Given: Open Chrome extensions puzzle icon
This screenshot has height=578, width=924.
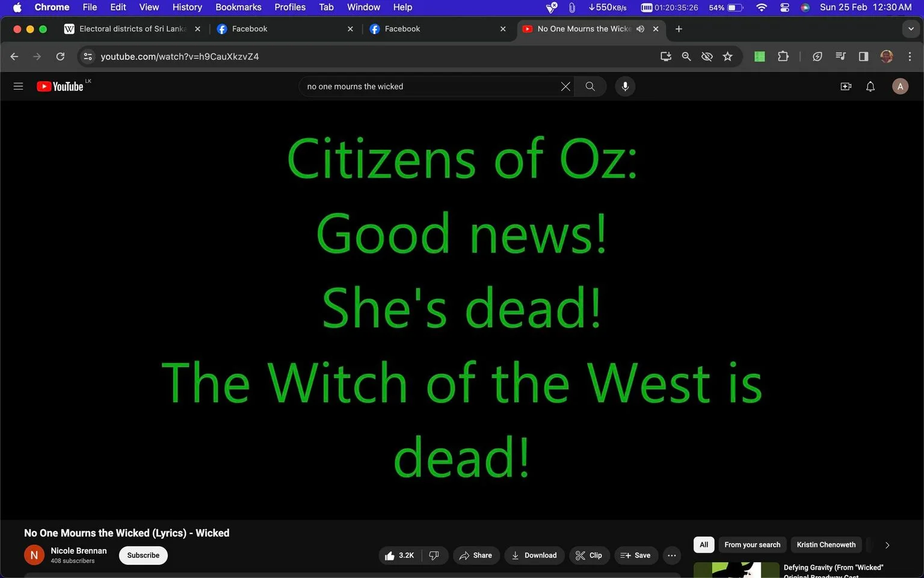Looking at the screenshot, I should tap(783, 57).
